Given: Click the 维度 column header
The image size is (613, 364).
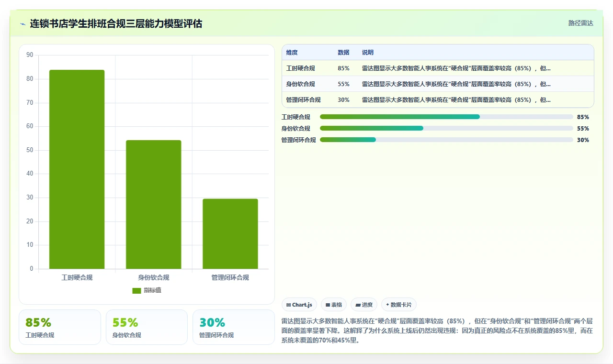Looking at the screenshot, I should click(x=292, y=53).
